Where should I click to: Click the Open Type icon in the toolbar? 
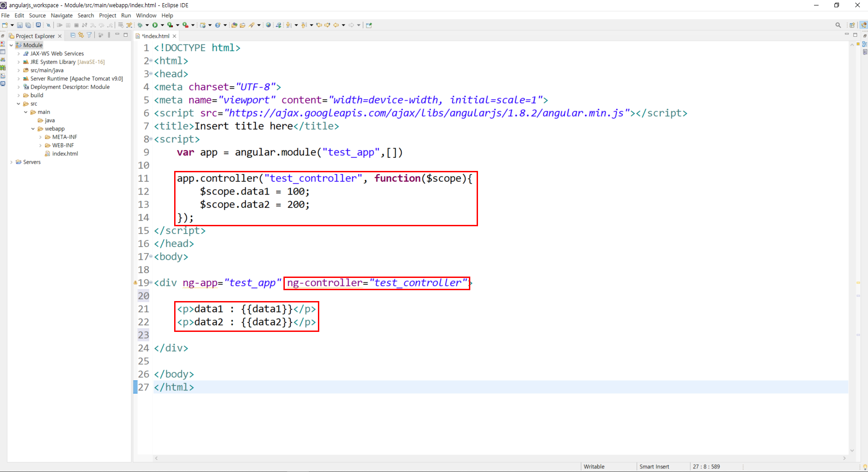(x=234, y=25)
